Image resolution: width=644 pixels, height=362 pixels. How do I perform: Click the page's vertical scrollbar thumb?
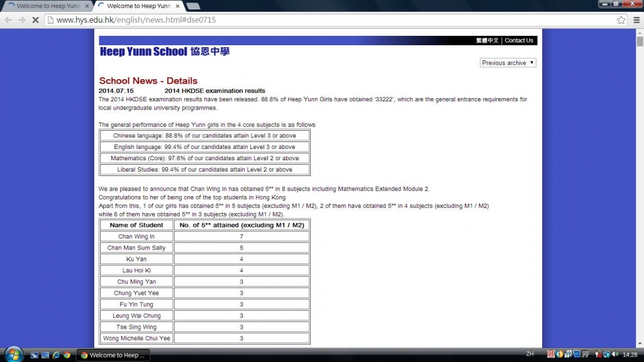pyautogui.click(x=640, y=42)
